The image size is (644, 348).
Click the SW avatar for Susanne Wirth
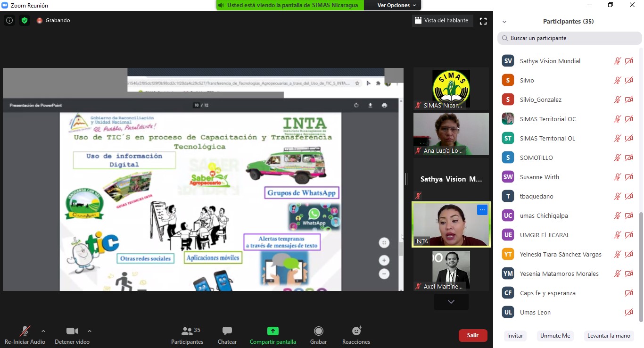tap(508, 177)
